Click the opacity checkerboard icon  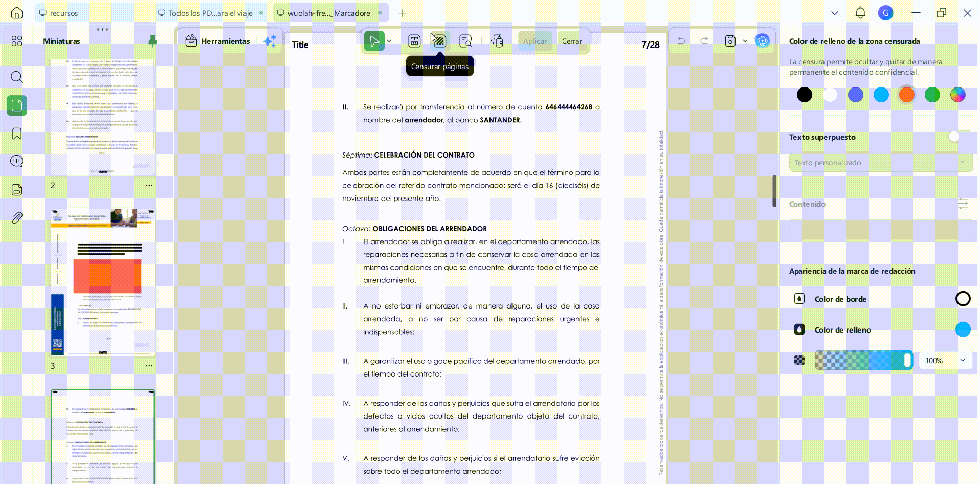tap(799, 360)
